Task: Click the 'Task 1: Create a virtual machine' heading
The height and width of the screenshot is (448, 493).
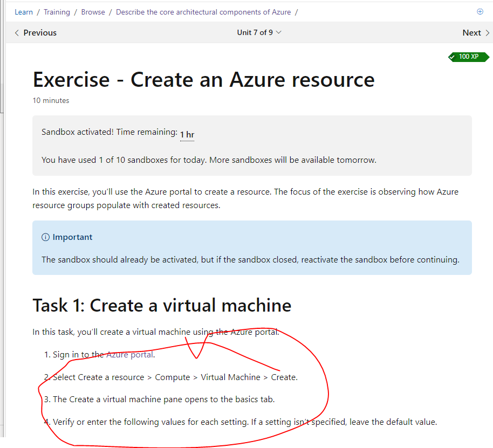Action: pos(162,305)
